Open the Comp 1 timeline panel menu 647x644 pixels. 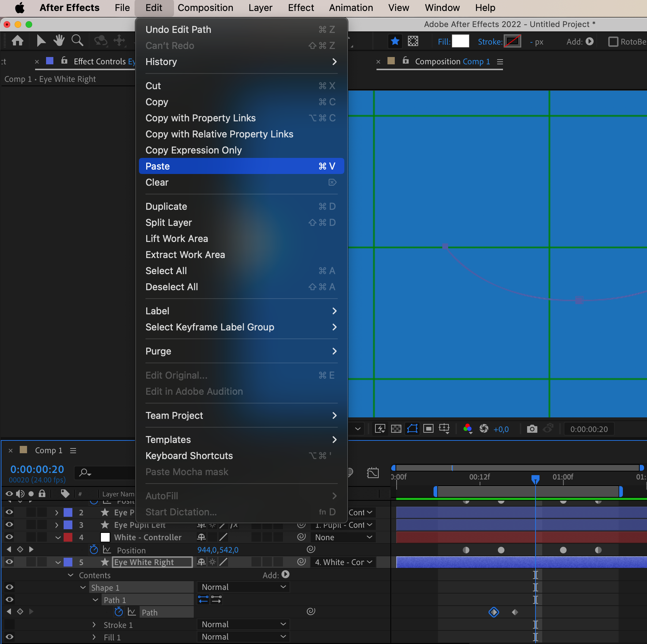[x=73, y=451]
